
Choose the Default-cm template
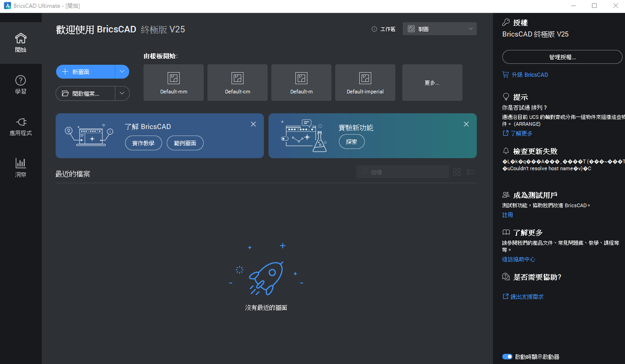[x=237, y=82]
